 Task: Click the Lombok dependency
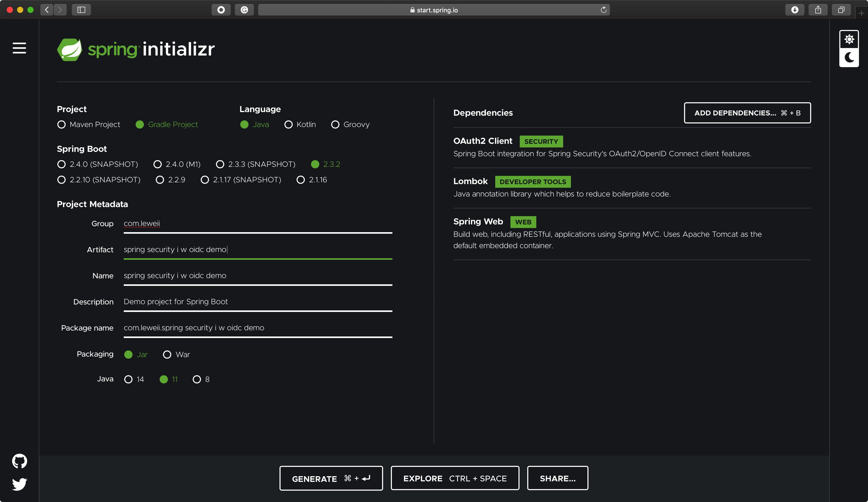tap(632, 188)
